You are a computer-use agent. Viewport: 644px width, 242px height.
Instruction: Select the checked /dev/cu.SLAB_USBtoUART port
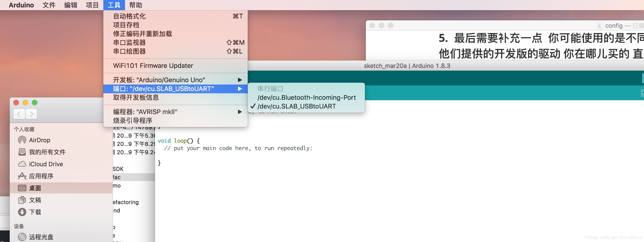pyautogui.click(x=306, y=106)
